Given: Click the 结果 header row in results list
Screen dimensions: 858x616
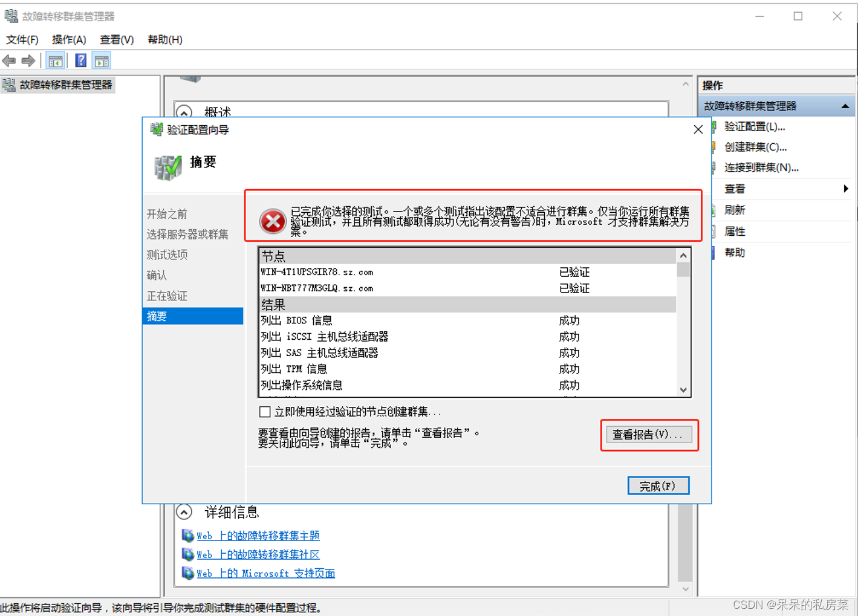Looking at the screenshot, I should 467,305.
